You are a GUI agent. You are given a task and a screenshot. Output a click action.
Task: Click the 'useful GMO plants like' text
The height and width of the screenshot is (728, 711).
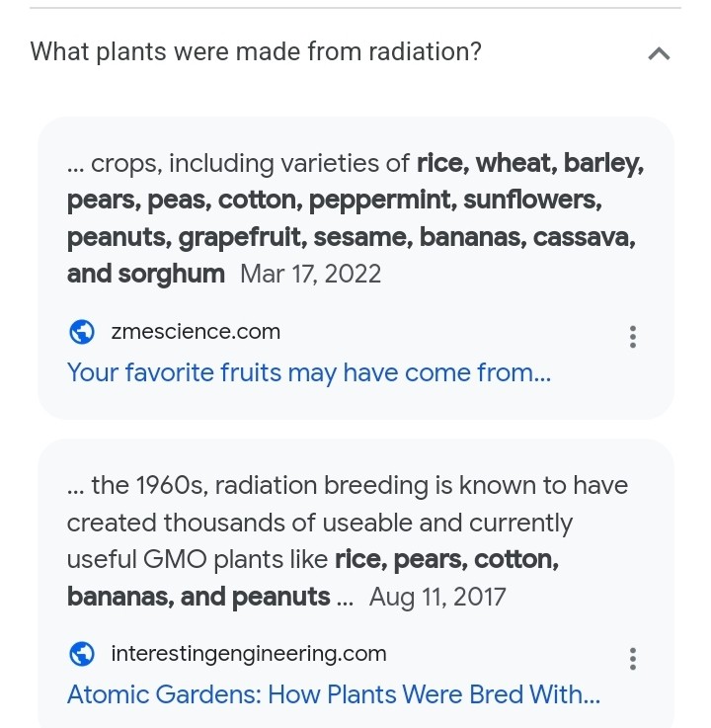(x=197, y=559)
